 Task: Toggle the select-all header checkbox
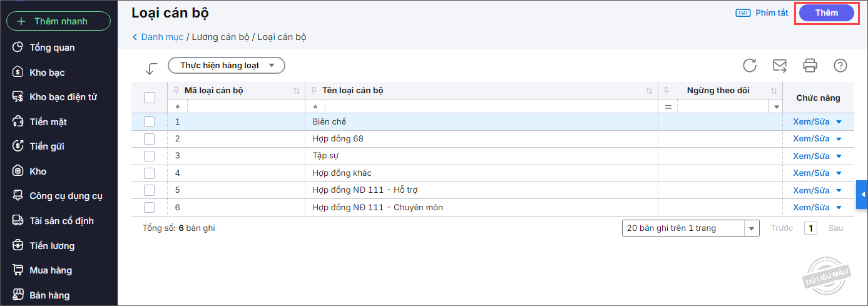[150, 98]
